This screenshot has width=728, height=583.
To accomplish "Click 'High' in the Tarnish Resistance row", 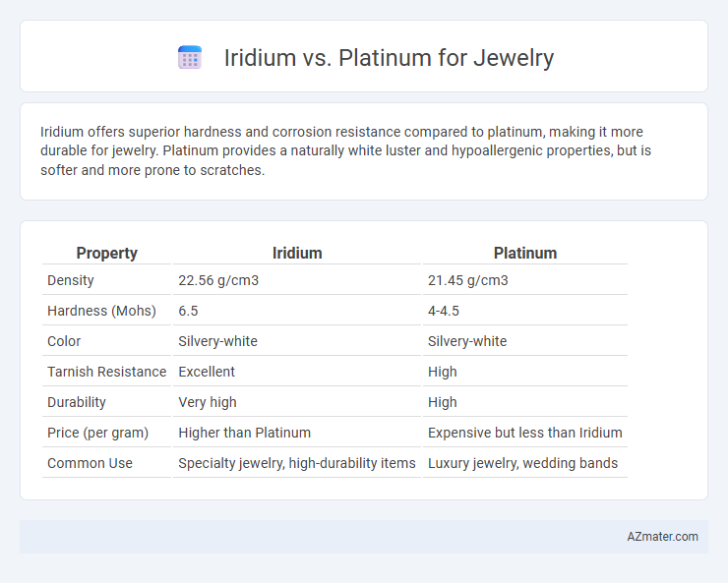I will tap(442, 372).
